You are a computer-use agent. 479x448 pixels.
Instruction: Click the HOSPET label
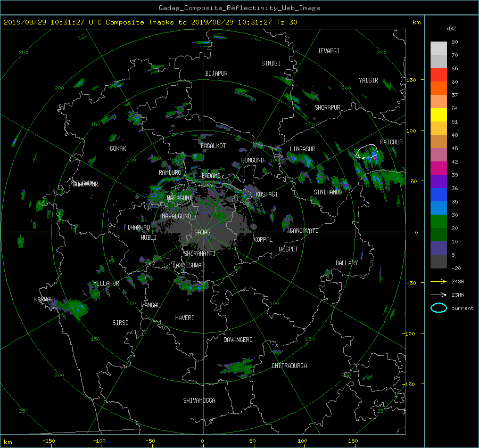click(288, 249)
